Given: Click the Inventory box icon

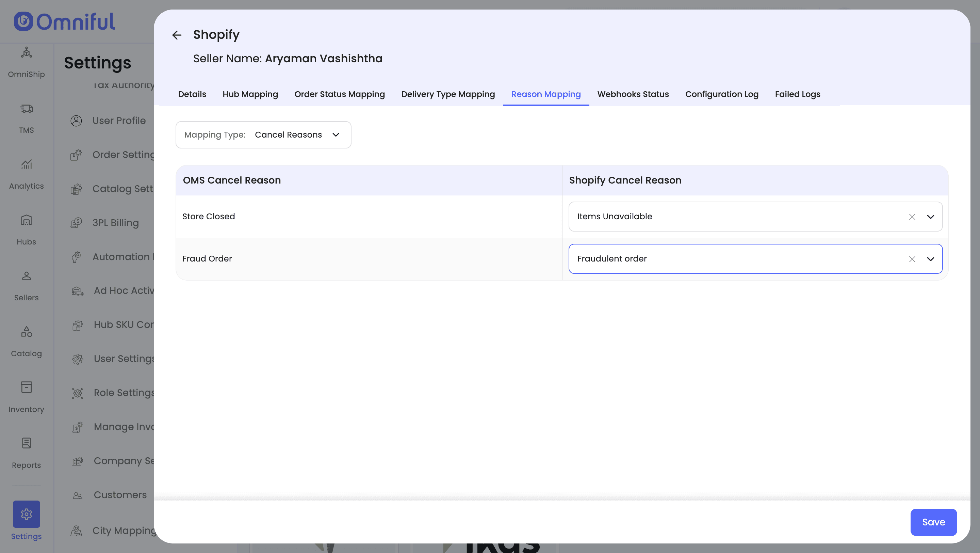Looking at the screenshot, I should [26, 387].
